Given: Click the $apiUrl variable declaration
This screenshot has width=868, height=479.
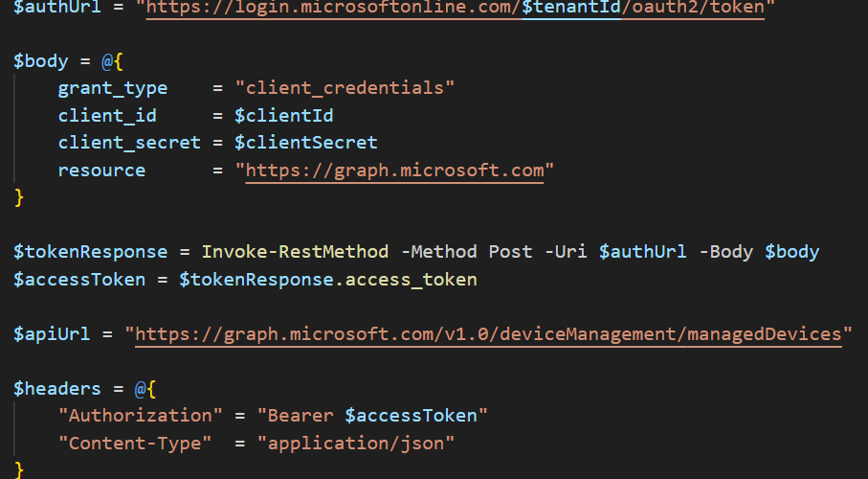Looking at the screenshot, I should tap(52, 334).
